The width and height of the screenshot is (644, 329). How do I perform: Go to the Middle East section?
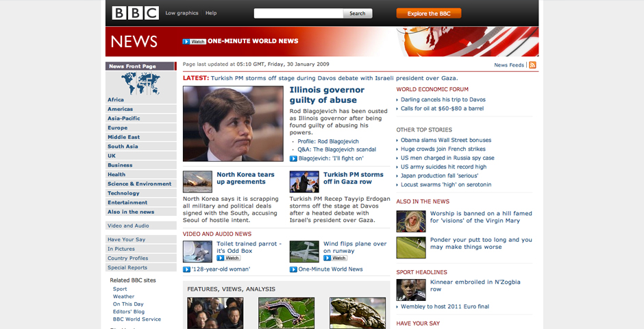(141, 137)
